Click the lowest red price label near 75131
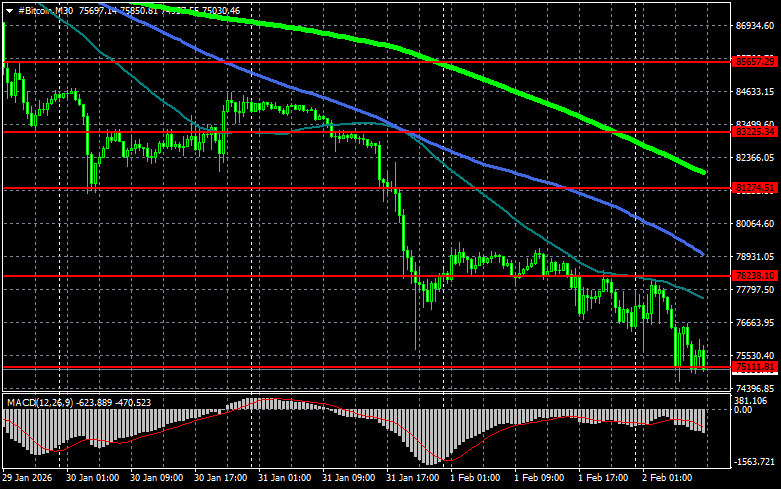Screen dimensions: 781x489 coord(755,367)
